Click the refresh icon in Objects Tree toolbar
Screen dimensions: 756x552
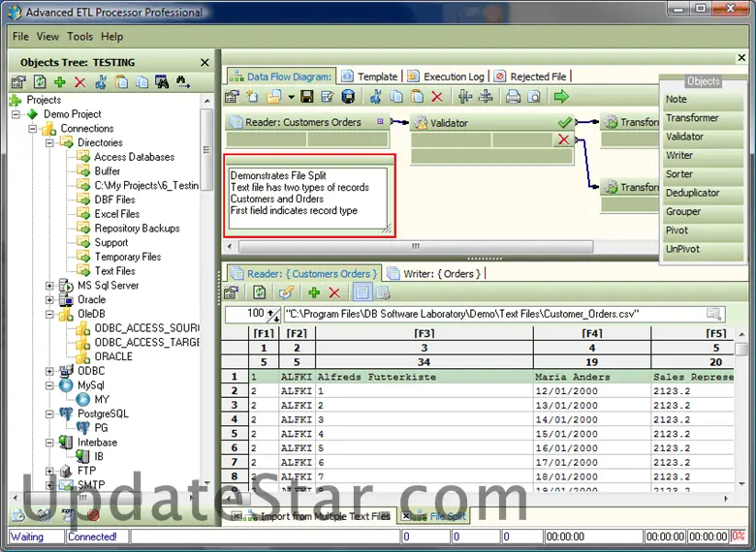tap(40, 82)
